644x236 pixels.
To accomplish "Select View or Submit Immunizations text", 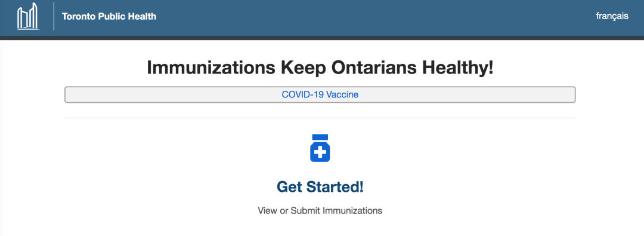I will coord(320,210).
